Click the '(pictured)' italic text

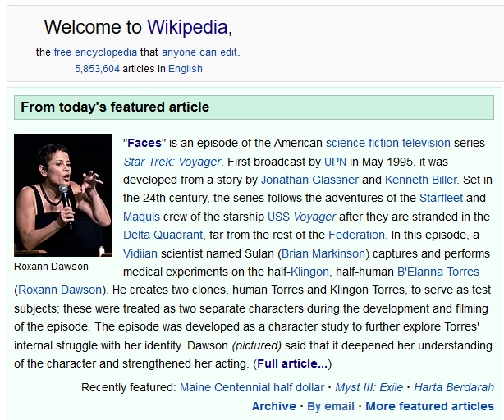click(256, 345)
